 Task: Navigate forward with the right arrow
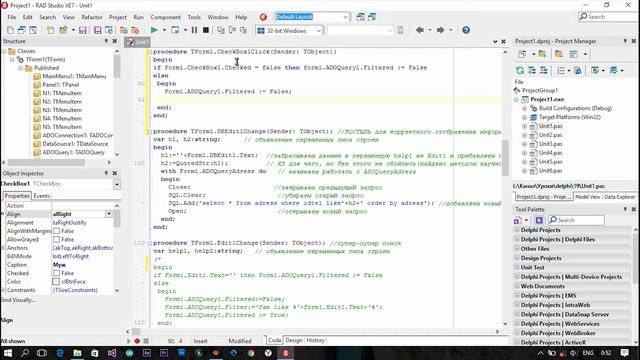pyautogui.click(x=440, y=30)
